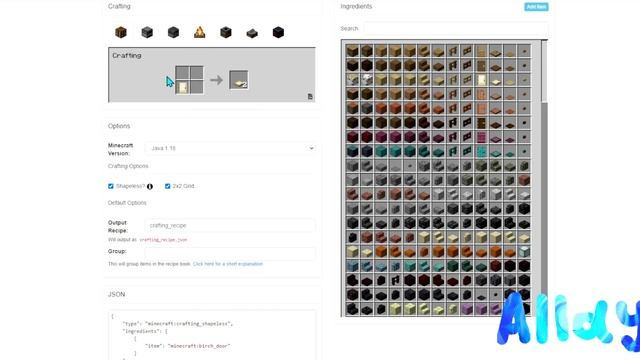Focus the Group input field

point(230,252)
